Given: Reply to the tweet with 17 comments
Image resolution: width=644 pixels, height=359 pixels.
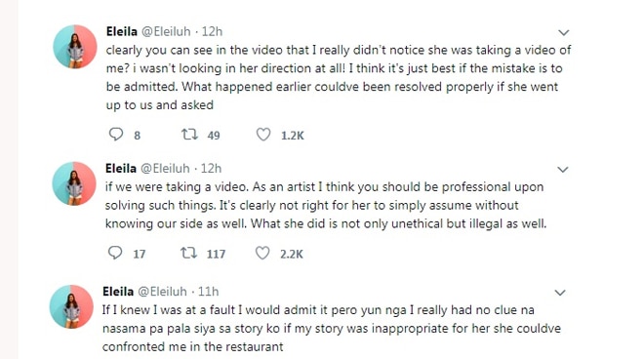Looking at the screenshot, I should pyautogui.click(x=115, y=253).
